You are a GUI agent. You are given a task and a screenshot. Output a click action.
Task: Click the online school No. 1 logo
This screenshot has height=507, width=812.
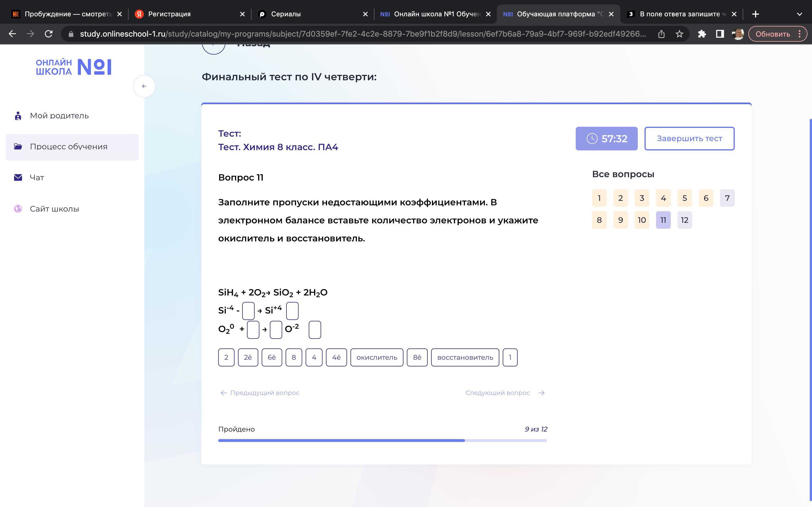tap(74, 67)
